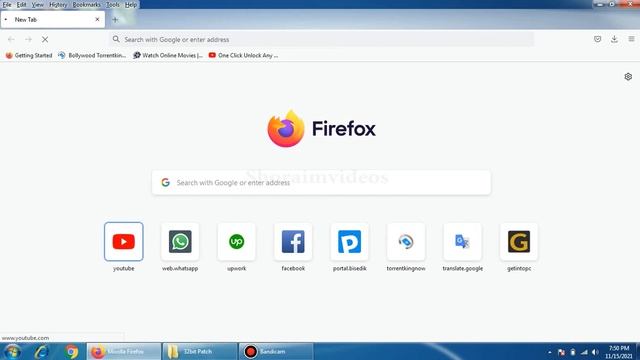Open the History menu

[x=58, y=5]
